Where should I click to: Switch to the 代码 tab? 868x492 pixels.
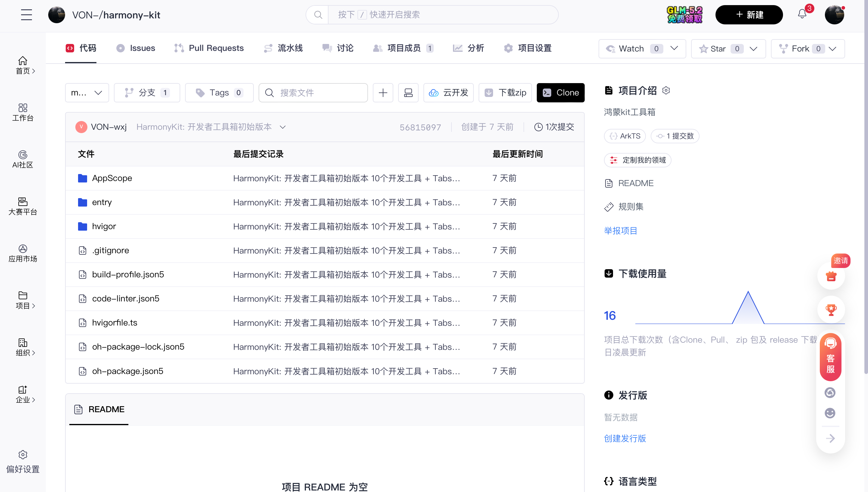(x=81, y=48)
